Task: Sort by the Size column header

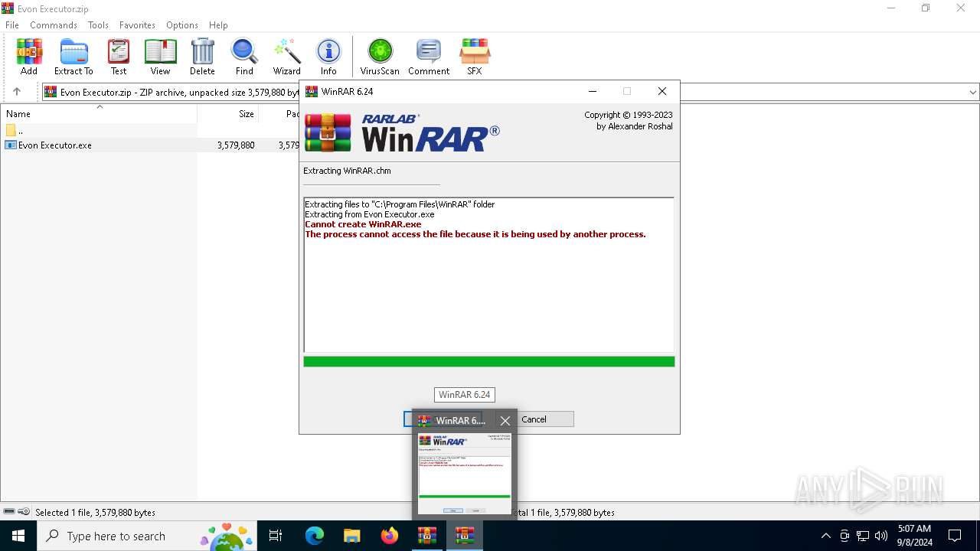Action: [228, 114]
